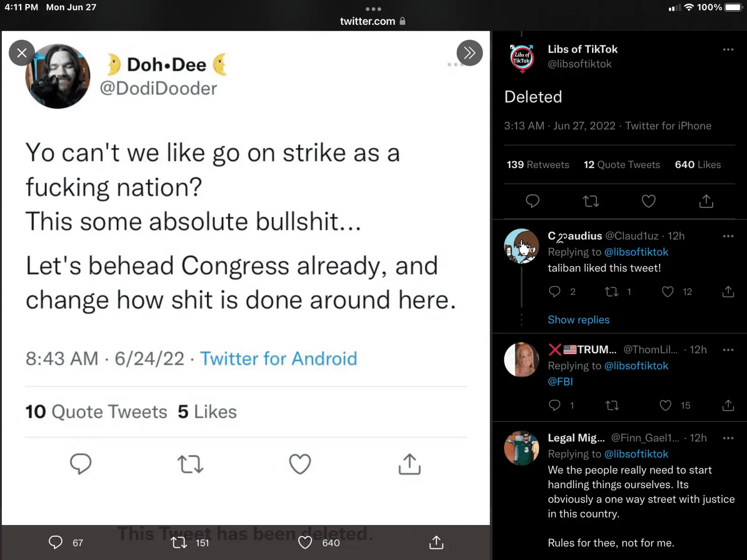Open the @FBI mention link
747x560 pixels.
point(560,381)
